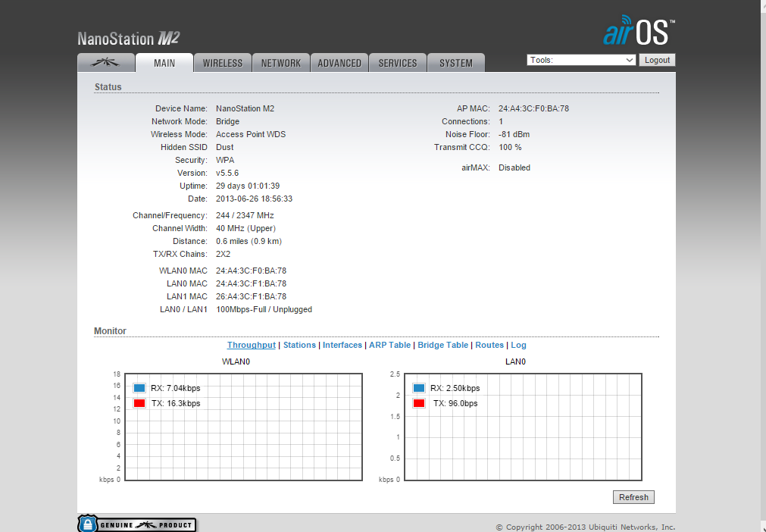The width and height of the screenshot is (766, 532).
Task: Click the Distance value 0.6 miles (0.9 km)
Action: point(249,241)
